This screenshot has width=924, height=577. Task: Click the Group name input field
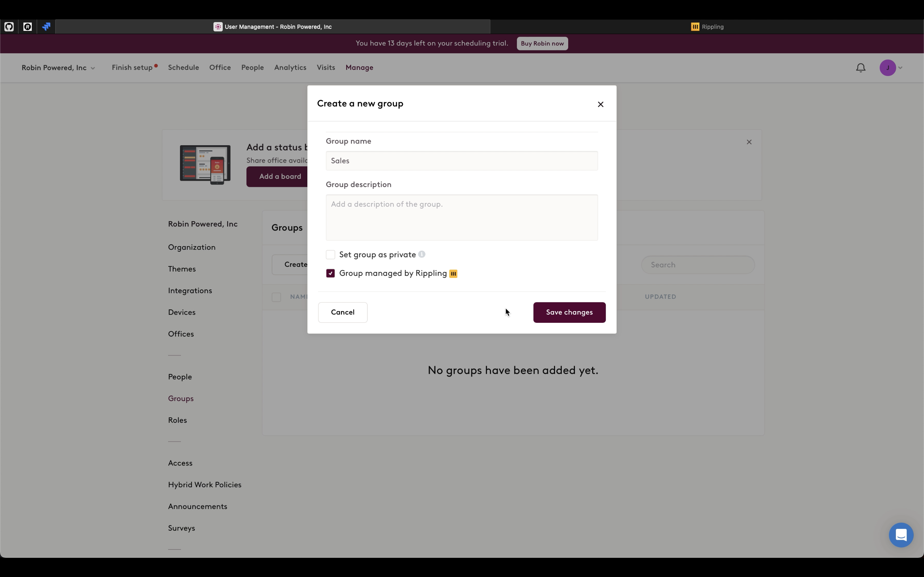tap(461, 161)
